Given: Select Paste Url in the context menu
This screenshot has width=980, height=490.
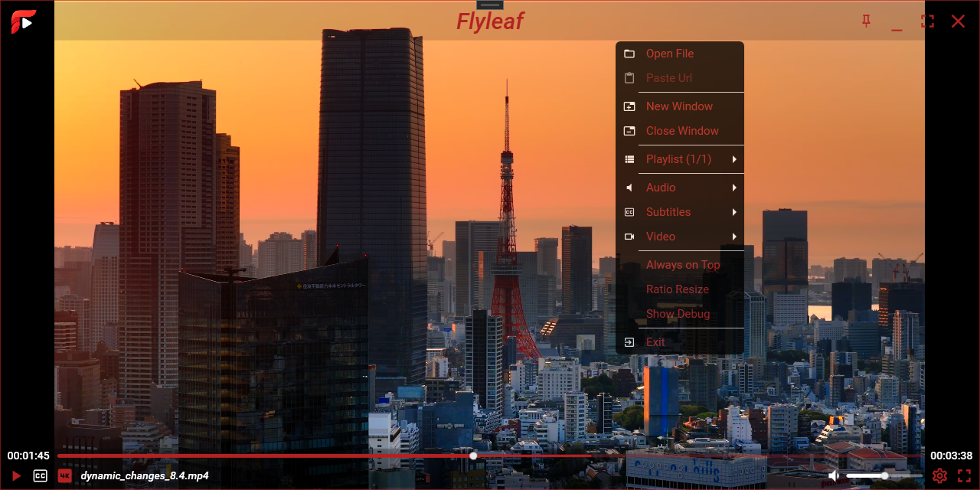Looking at the screenshot, I should click(680, 78).
